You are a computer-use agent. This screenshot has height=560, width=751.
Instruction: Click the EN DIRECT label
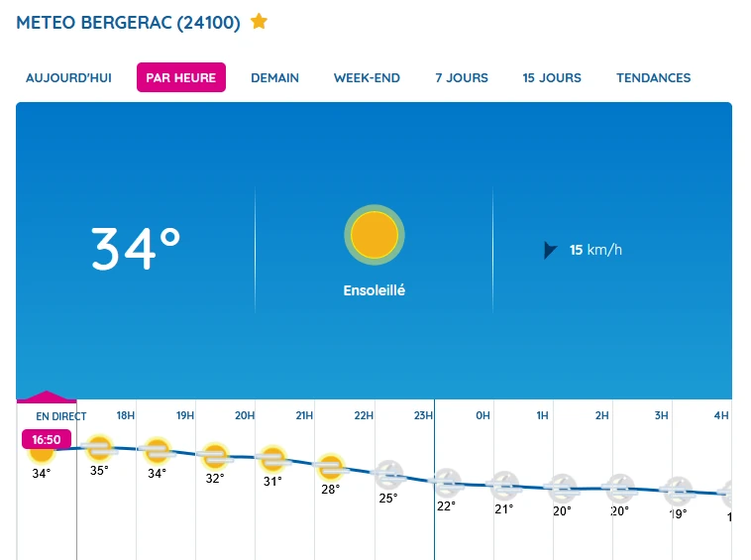pyautogui.click(x=61, y=416)
